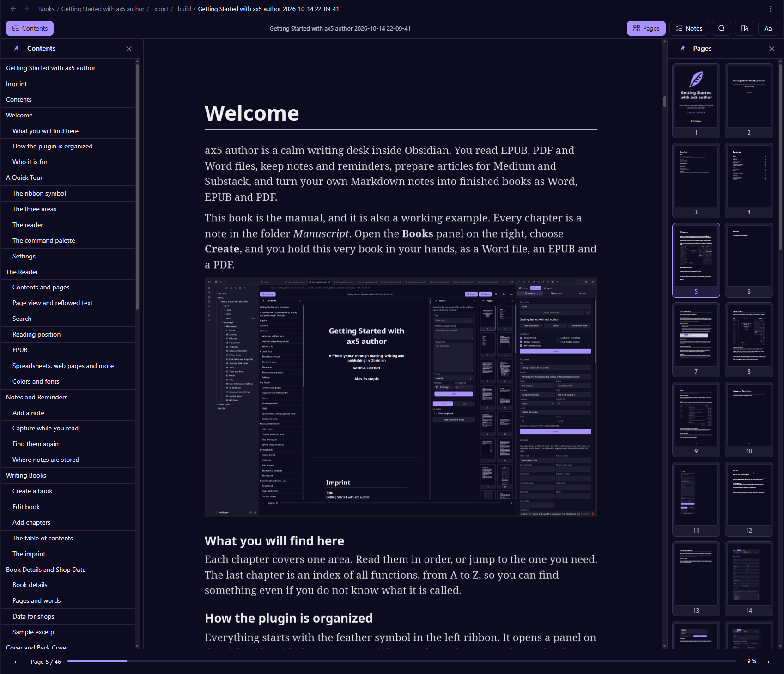
Task: Open the Aa font settings
Action: (x=768, y=28)
